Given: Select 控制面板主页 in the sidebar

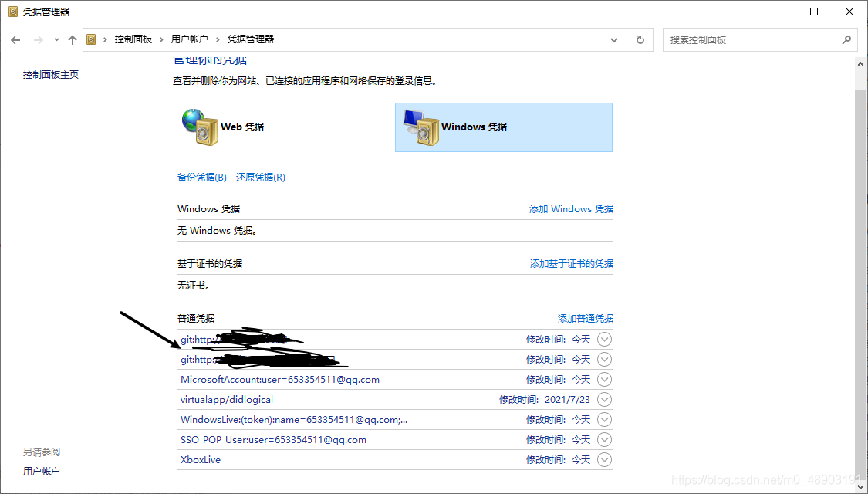Looking at the screenshot, I should click(x=50, y=74).
